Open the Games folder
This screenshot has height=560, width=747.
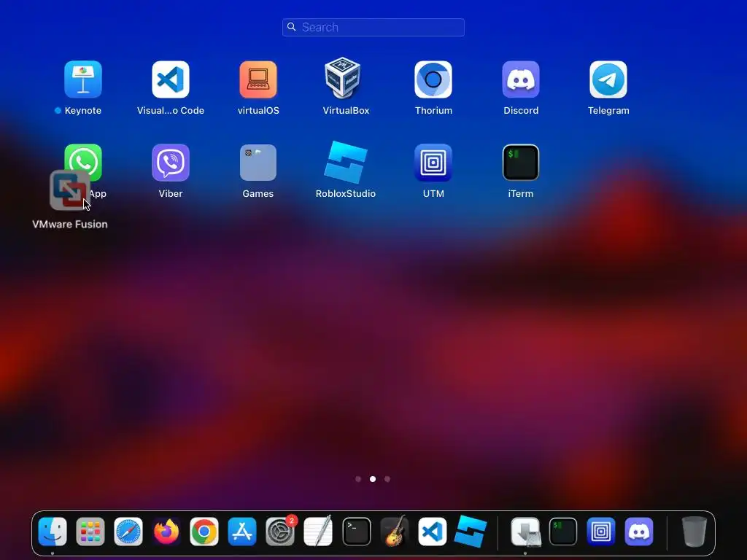tap(258, 163)
